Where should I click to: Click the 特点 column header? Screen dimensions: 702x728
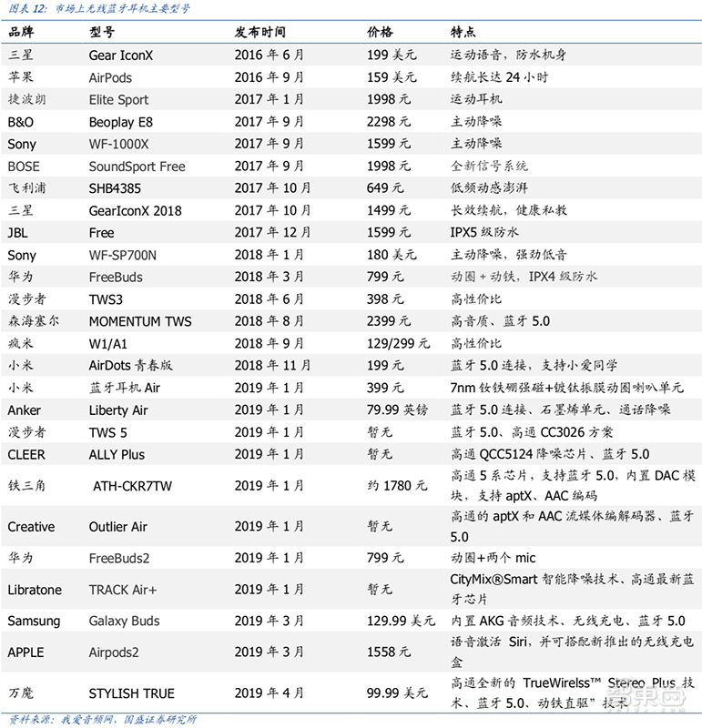(463, 32)
